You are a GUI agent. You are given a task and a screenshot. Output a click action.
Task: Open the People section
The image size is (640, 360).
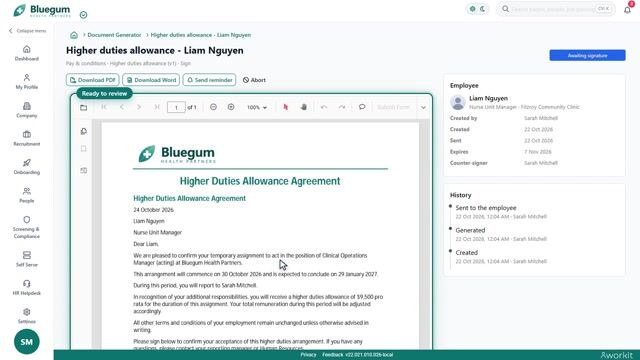[27, 195]
